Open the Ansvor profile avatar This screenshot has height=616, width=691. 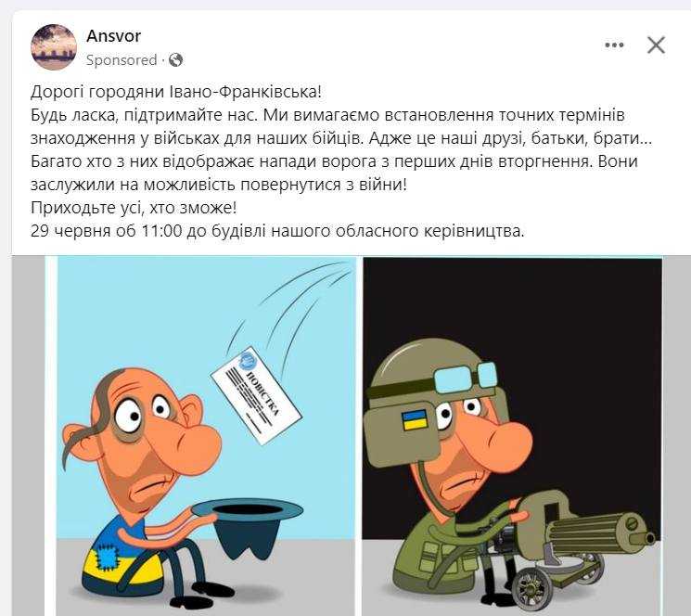[x=54, y=47]
